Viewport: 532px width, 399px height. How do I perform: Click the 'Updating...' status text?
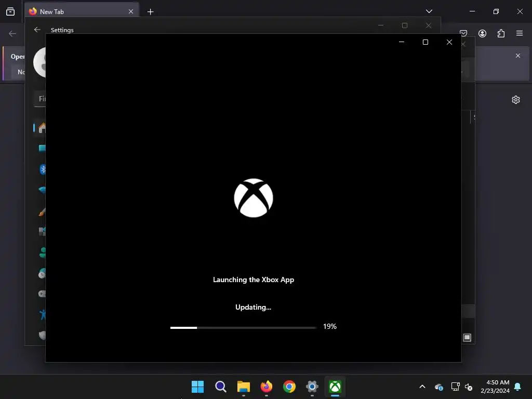tap(254, 308)
